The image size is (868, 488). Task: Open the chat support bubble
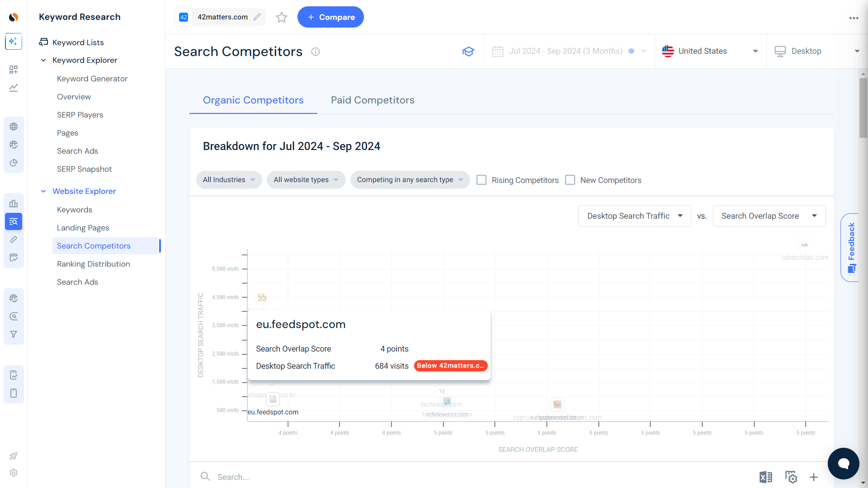click(x=844, y=464)
